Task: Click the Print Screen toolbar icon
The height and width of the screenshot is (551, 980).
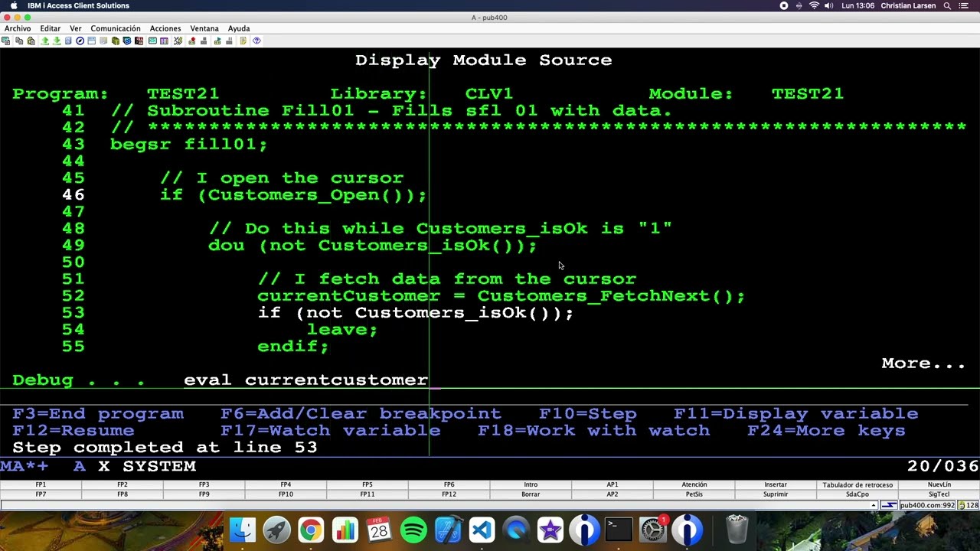Action: 5,41
